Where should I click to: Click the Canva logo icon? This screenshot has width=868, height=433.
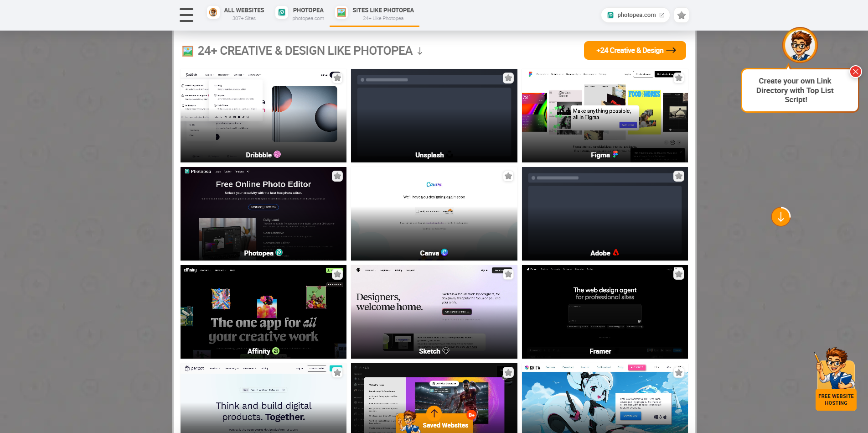(x=444, y=252)
